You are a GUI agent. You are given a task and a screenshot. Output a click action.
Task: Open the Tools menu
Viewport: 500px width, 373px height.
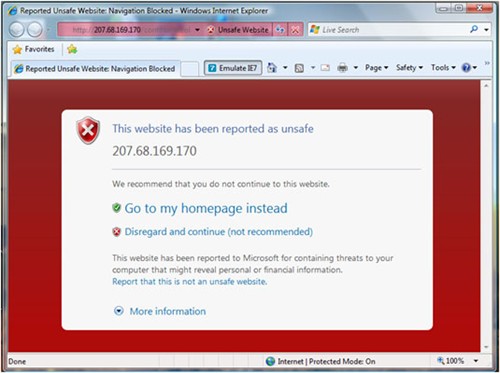click(x=443, y=68)
